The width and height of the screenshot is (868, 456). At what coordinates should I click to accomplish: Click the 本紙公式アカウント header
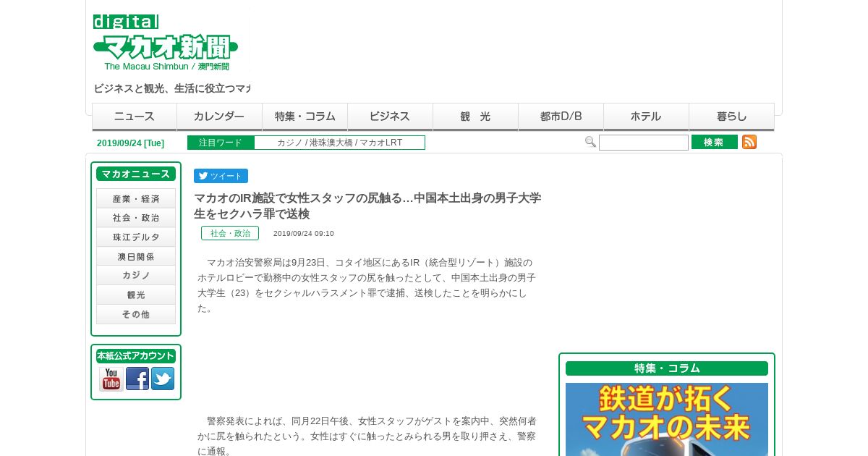pyautogui.click(x=136, y=356)
